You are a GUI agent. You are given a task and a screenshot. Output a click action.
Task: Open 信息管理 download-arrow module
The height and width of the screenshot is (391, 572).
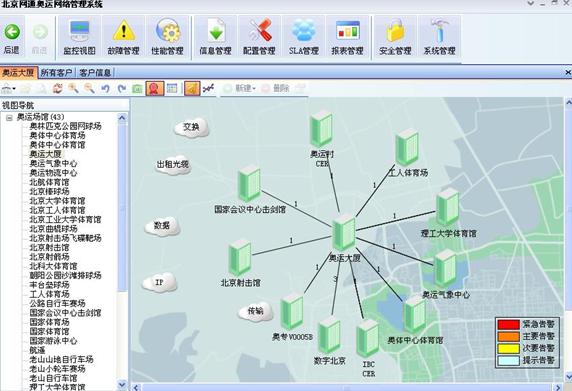click(x=216, y=38)
